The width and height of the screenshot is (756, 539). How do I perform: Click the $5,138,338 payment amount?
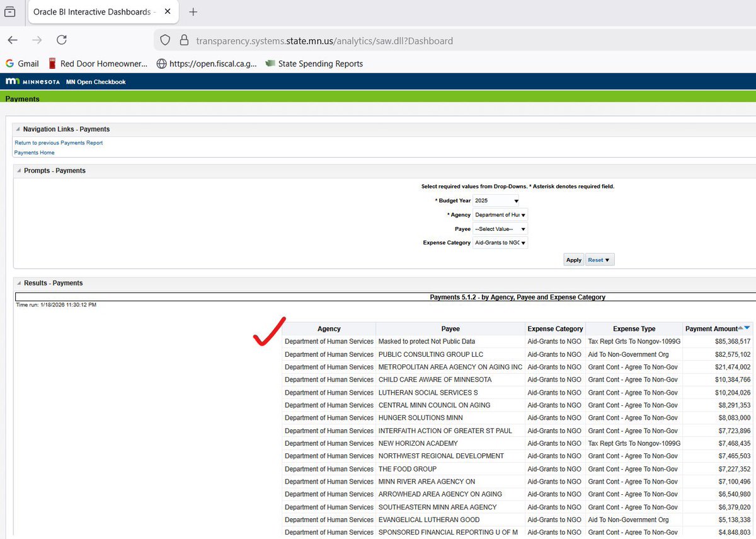(x=733, y=520)
